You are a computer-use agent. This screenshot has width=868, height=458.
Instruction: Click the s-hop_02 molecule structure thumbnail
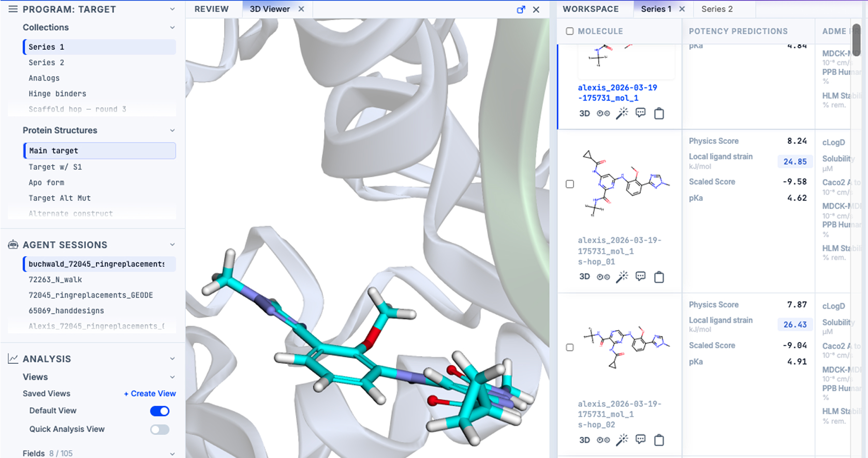click(x=626, y=346)
